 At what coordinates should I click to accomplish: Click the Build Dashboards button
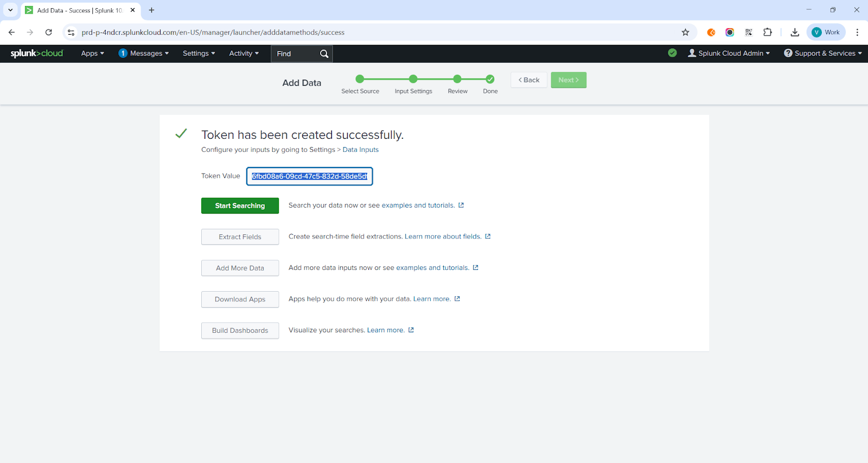click(240, 330)
